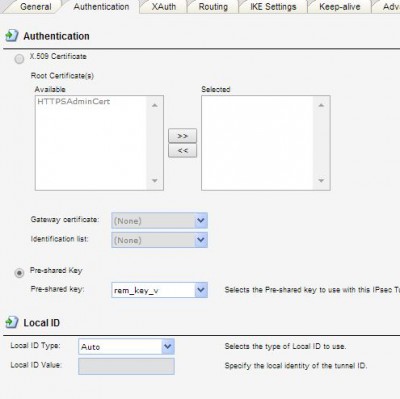
Task: Switch to the General tab
Action: [x=36, y=7]
